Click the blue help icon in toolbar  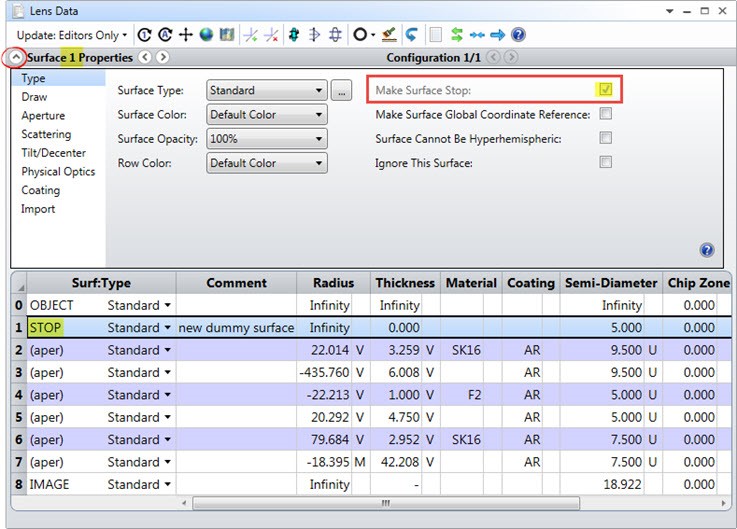point(518,35)
